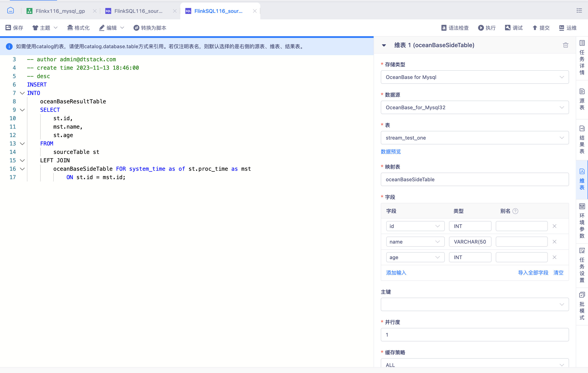The image size is (588, 373).
Task: Collapse code fold at line 15 LEFT JOIN
Action: [22, 160]
